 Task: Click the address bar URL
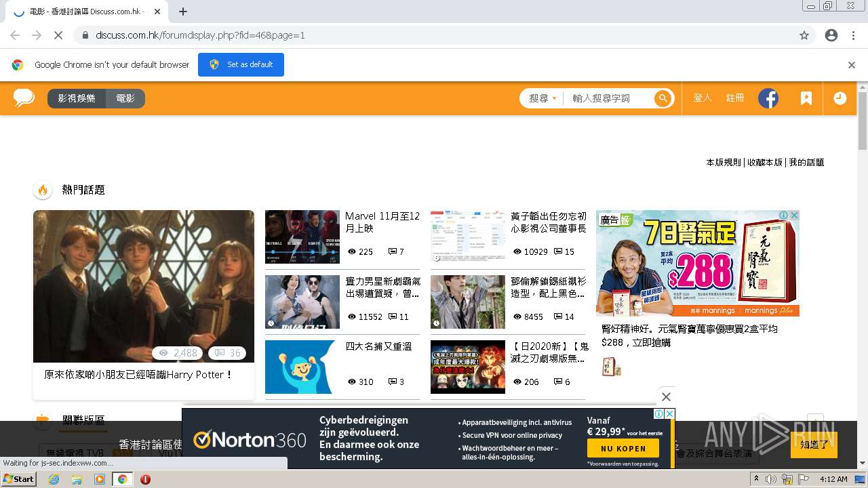point(200,35)
